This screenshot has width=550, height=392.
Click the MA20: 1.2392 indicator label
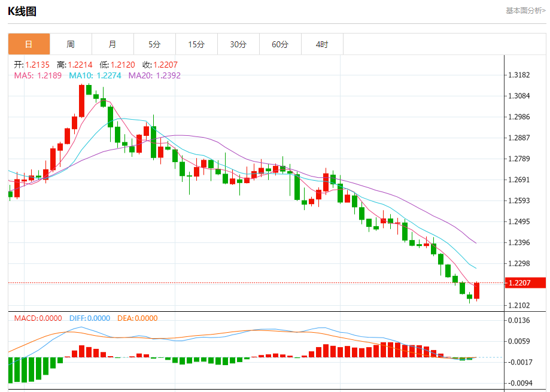pyautogui.click(x=154, y=75)
